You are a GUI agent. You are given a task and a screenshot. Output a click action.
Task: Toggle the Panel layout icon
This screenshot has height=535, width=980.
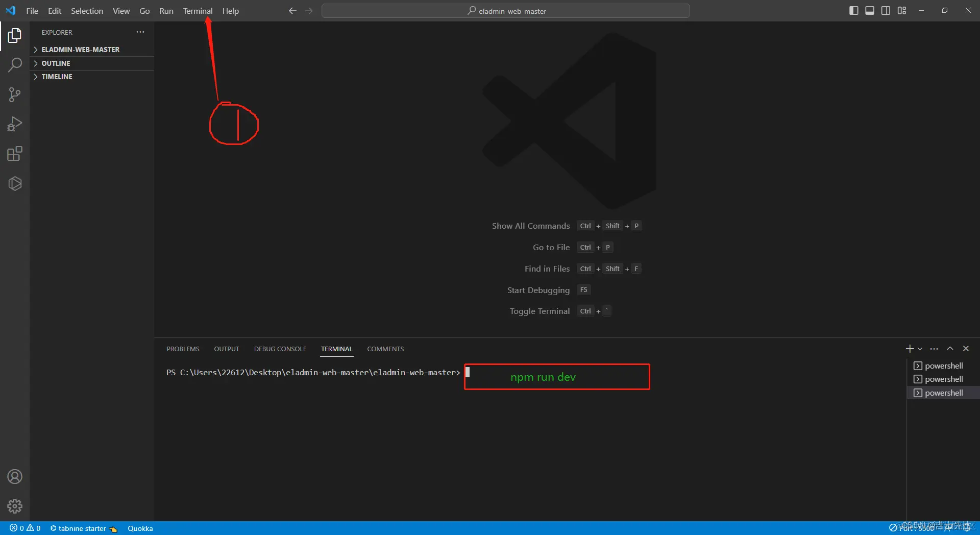[870, 11]
